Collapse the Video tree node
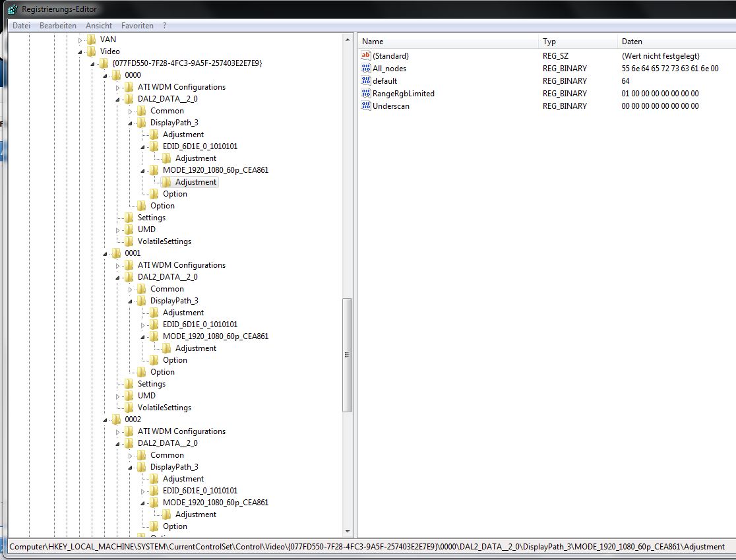The height and width of the screenshot is (560, 736). pos(80,52)
